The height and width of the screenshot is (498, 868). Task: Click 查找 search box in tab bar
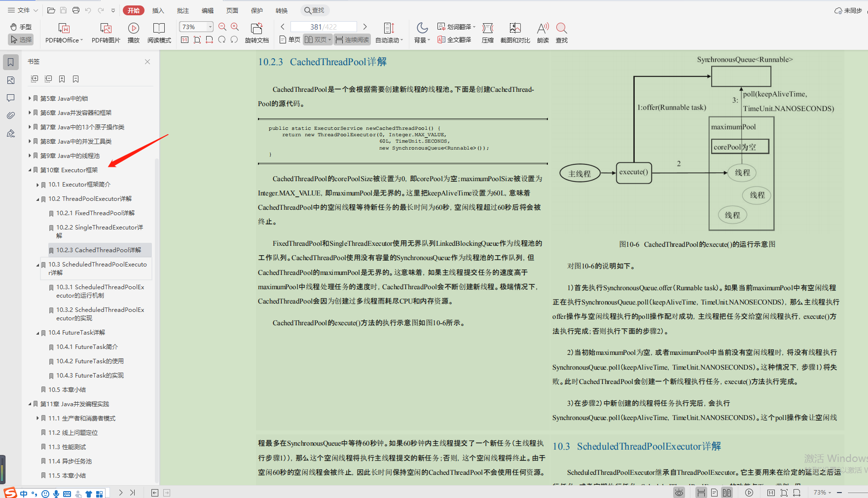click(315, 10)
